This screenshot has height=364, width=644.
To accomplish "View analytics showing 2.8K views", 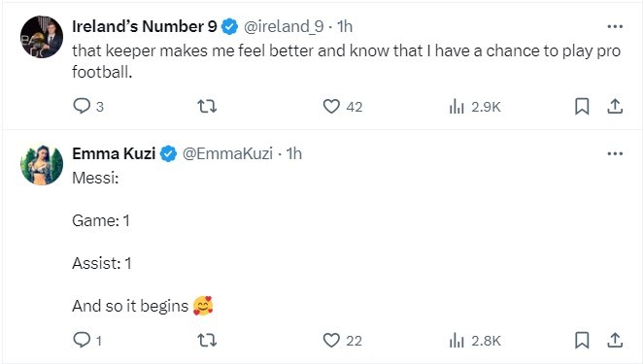I will coord(475,341).
